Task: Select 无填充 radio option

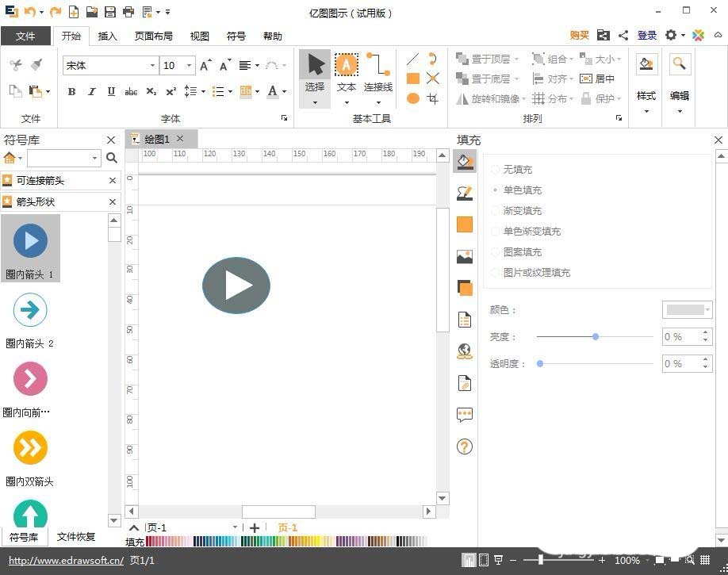Action: tap(496, 170)
